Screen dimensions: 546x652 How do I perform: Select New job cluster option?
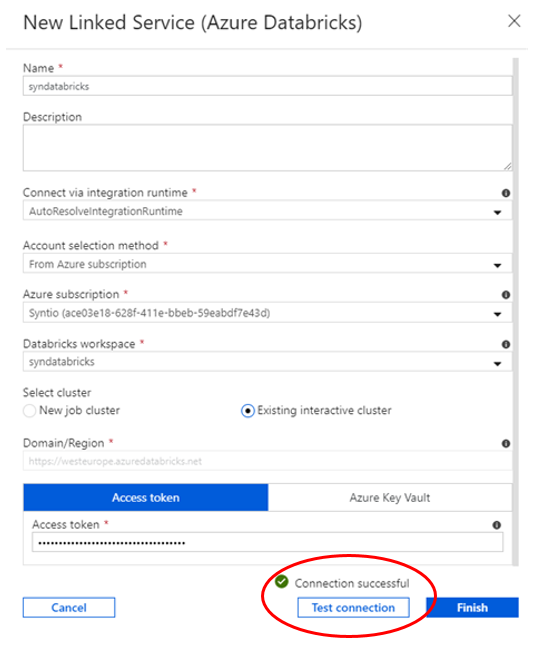(x=30, y=411)
